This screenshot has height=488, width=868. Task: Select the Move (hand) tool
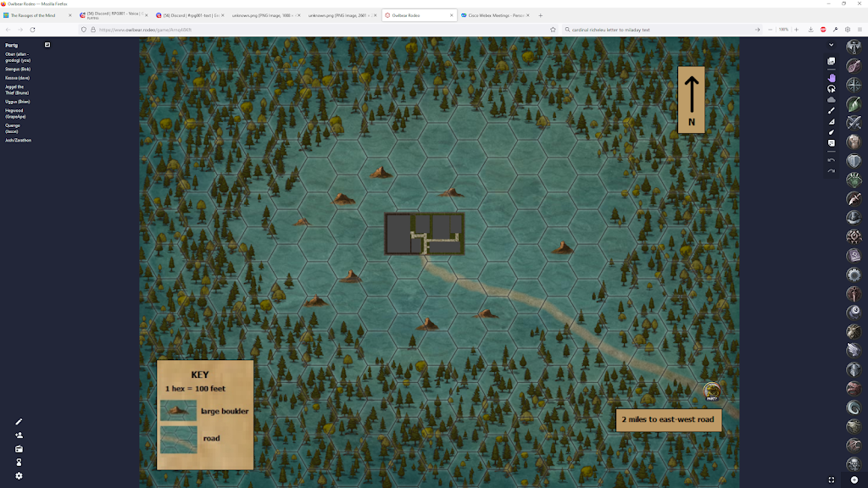tap(832, 78)
